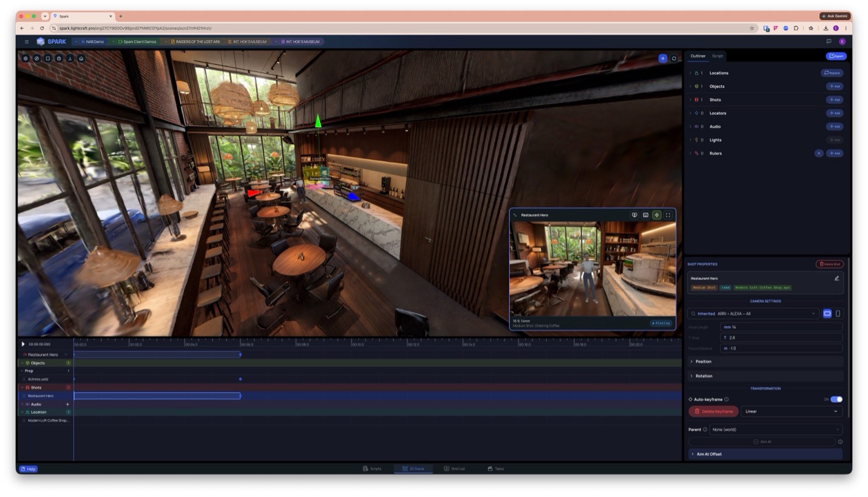This screenshot has width=868, height=497.
Task: Expand the Locators group in Outliner
Action: [690, 113]
